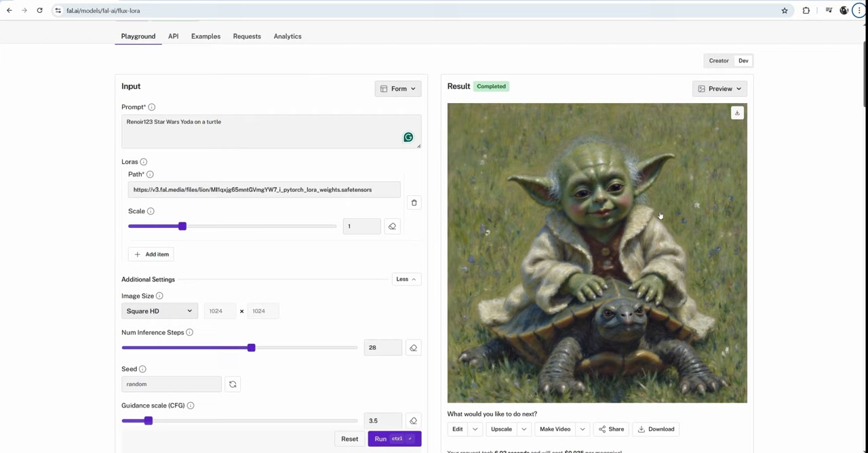
Task: Show info icon beside Image Size
Action: point(159,296)
